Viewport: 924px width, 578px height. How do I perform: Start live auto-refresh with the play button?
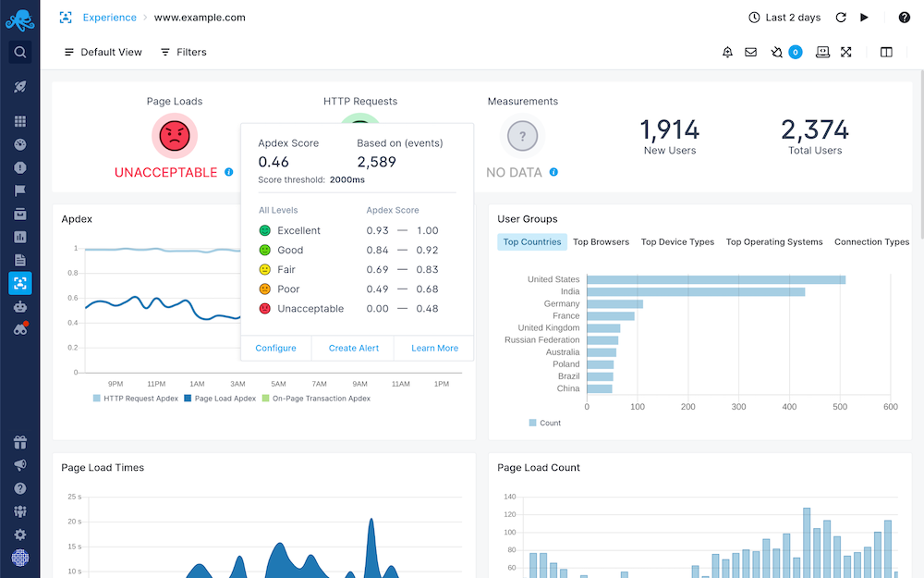point(865,18)
